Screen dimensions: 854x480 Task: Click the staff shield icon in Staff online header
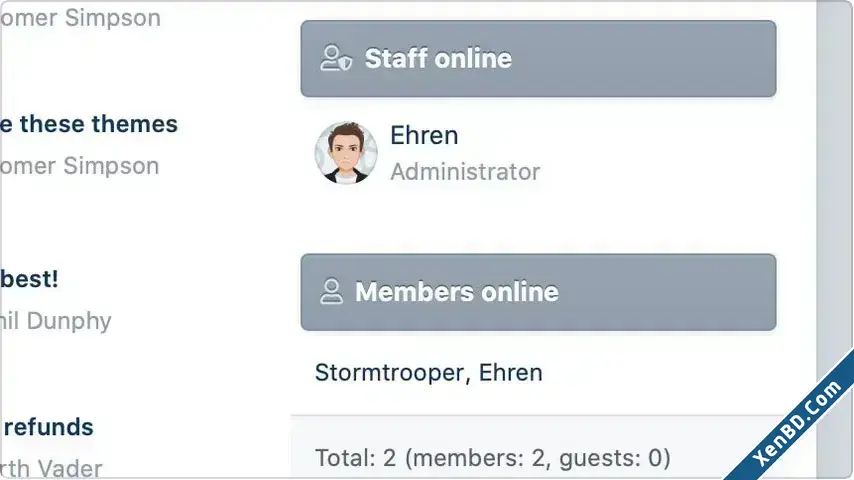point(336,58)
